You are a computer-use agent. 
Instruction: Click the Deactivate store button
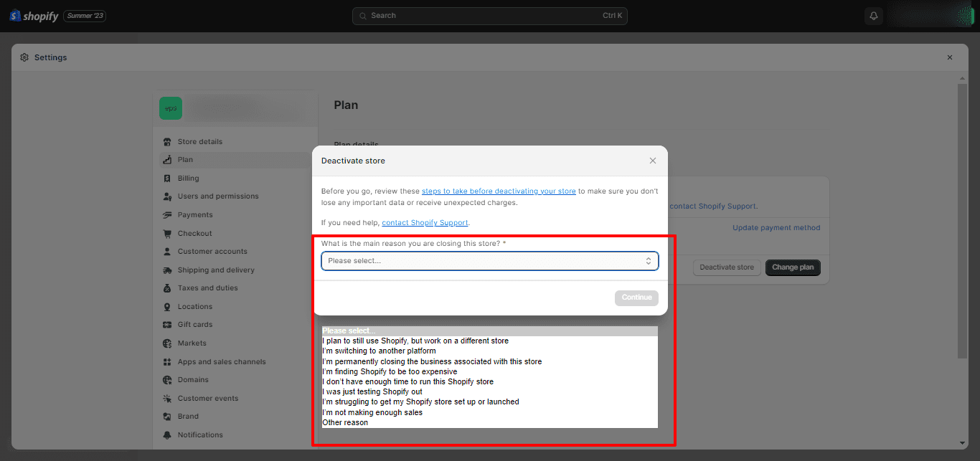[726, 267]
